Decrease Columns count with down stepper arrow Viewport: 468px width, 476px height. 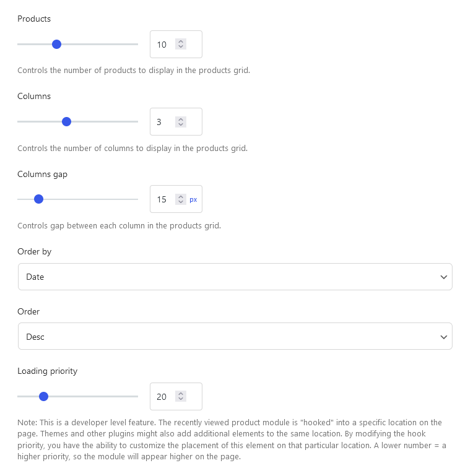[180, 124]
